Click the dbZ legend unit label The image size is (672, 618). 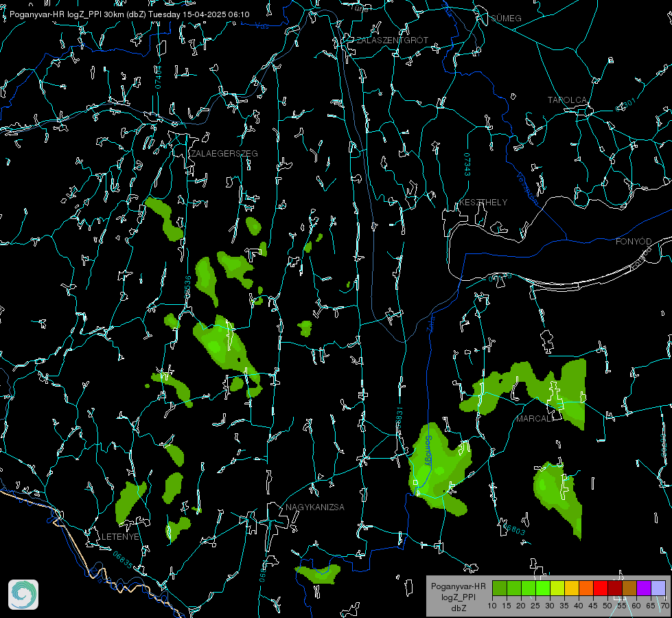[459, 608]
